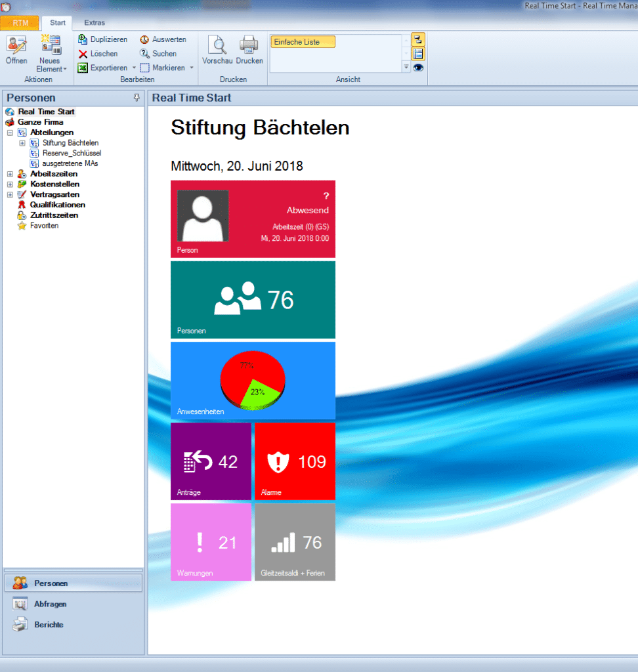This screenshot has height=672, width=638.
Task: Expand the Kostenstellen plus box
Action: coord(10,184)
